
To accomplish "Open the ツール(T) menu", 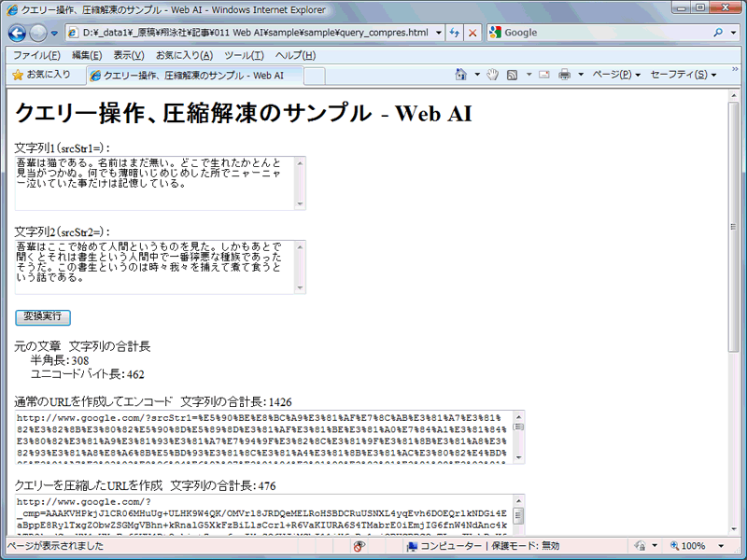I will [244, 55].
